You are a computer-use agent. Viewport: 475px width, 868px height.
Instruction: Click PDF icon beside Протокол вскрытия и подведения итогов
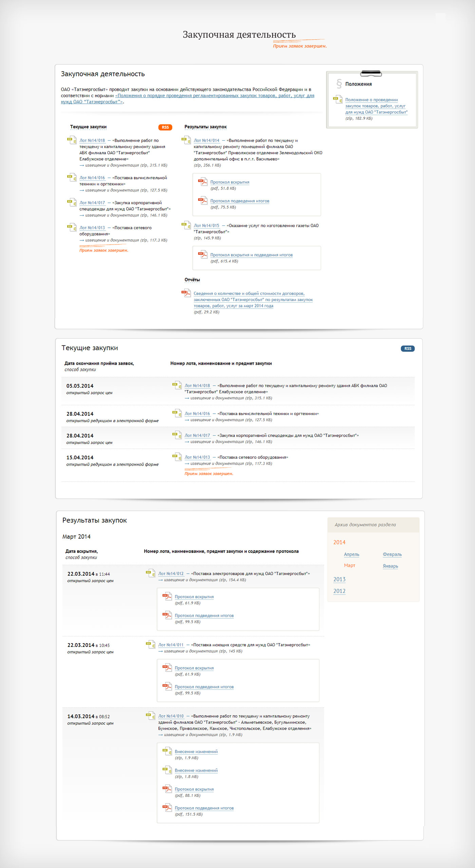[x=203, y=255]
